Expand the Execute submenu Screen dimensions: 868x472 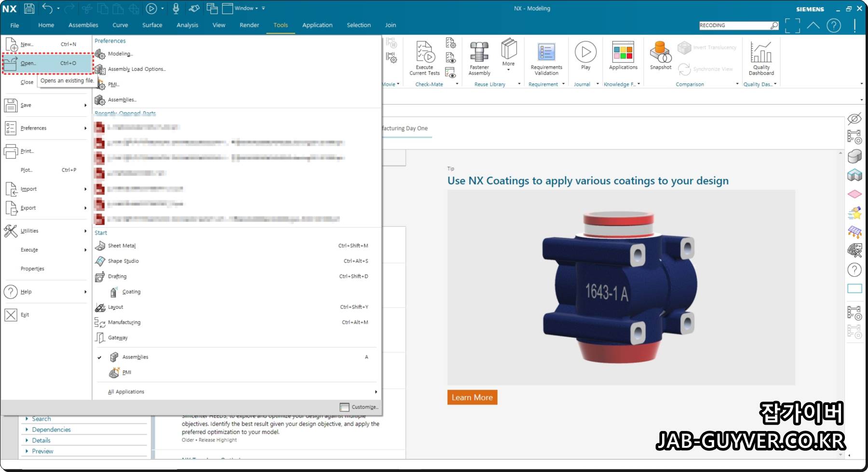(x=46, y=250)
